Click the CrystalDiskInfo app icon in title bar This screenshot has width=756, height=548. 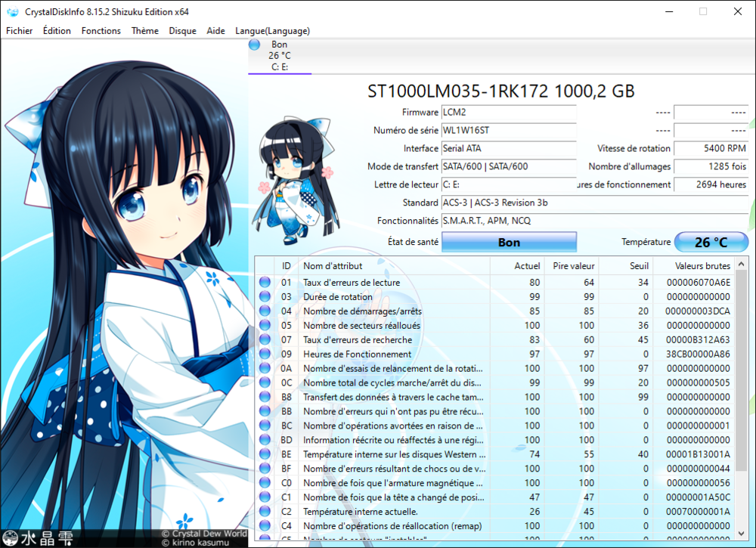point(13,11)
